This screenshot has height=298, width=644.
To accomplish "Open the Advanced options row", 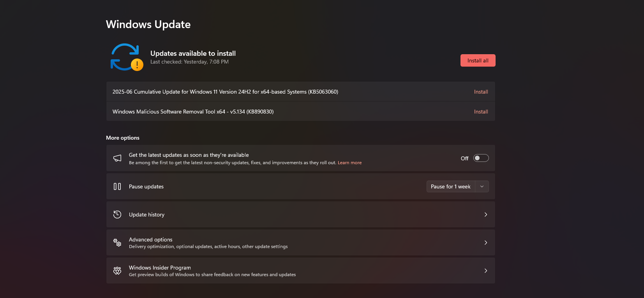I will click(300, 243).
